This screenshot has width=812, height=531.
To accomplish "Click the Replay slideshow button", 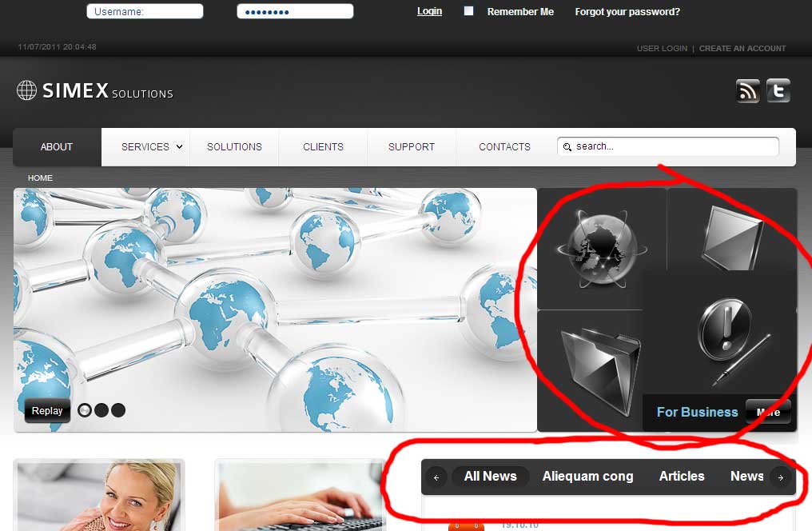I will [x=47, y=411].
